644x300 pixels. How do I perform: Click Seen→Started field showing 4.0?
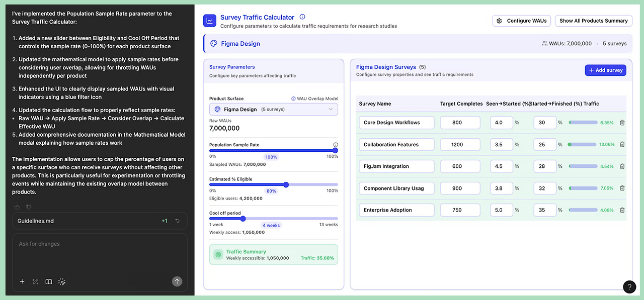pos(502,123)
